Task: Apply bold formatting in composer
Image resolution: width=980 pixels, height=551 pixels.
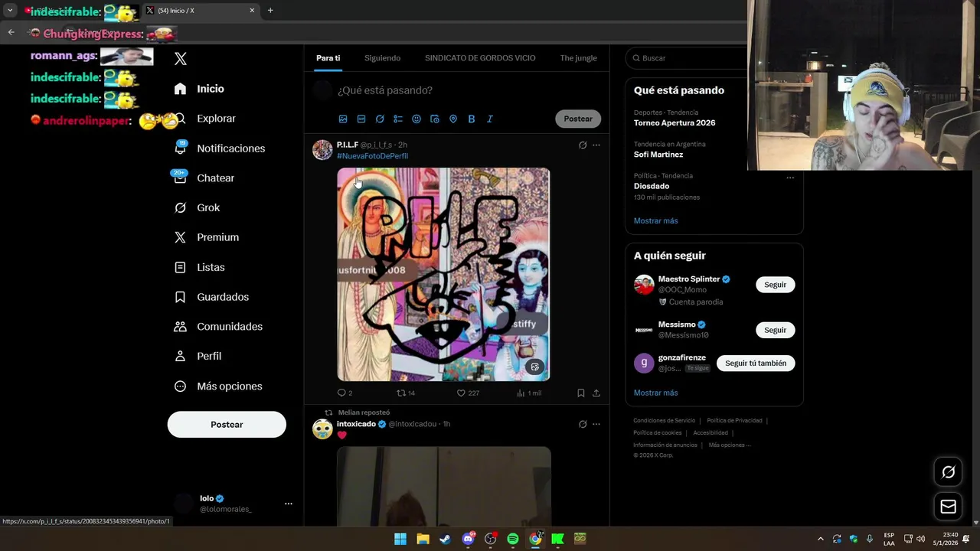Action: [x=472, y=119]
